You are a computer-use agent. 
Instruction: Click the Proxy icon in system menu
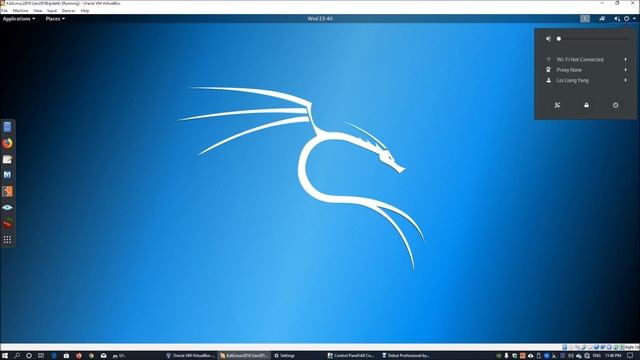549,70
